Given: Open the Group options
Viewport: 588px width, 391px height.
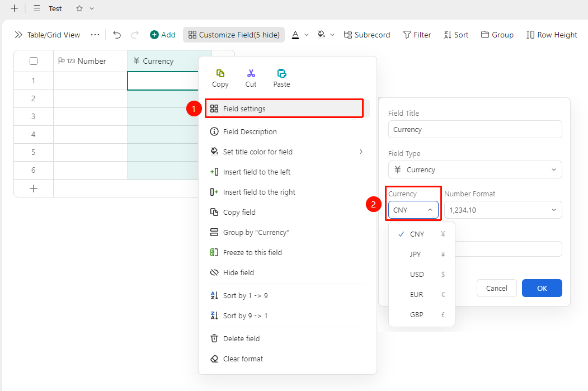Looking at the screenshot, I should click(497, 35).
